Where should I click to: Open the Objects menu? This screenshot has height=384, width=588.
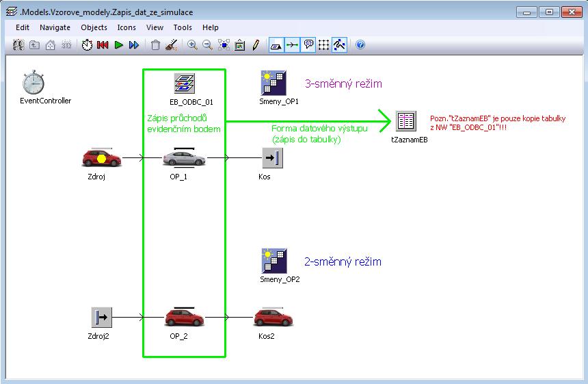point(94,27)
